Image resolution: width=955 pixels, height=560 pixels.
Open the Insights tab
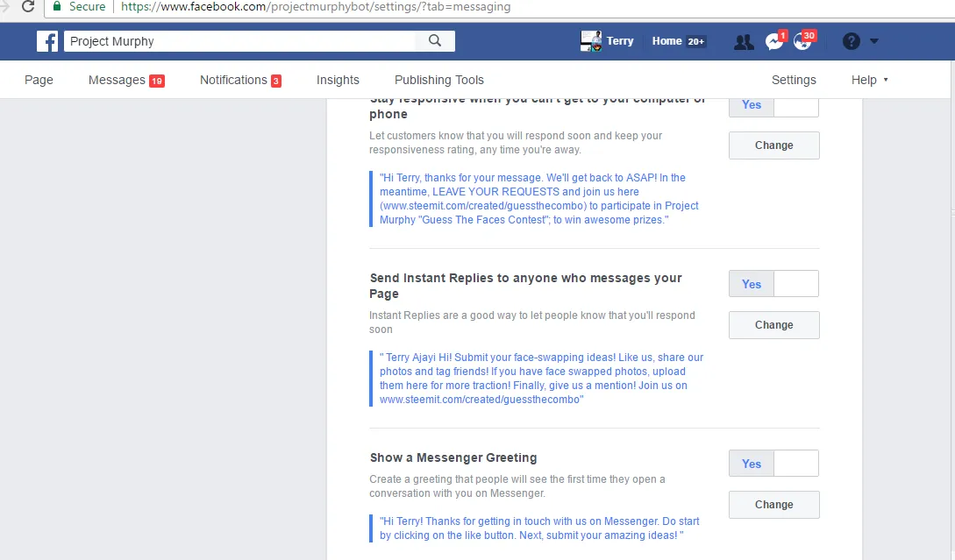(338, 80)
